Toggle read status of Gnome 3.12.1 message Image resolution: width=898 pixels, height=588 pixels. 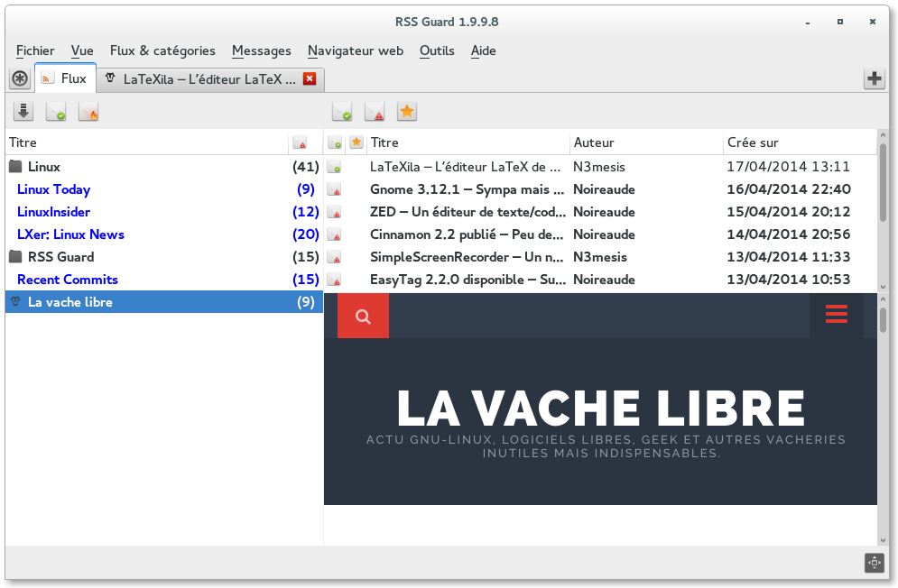click(x=334, y=189)
